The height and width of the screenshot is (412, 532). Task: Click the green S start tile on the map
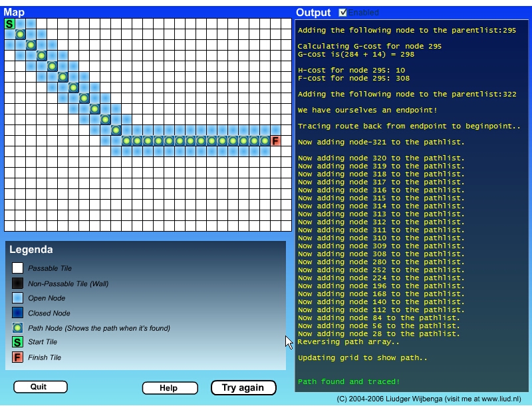coord(9,24)
